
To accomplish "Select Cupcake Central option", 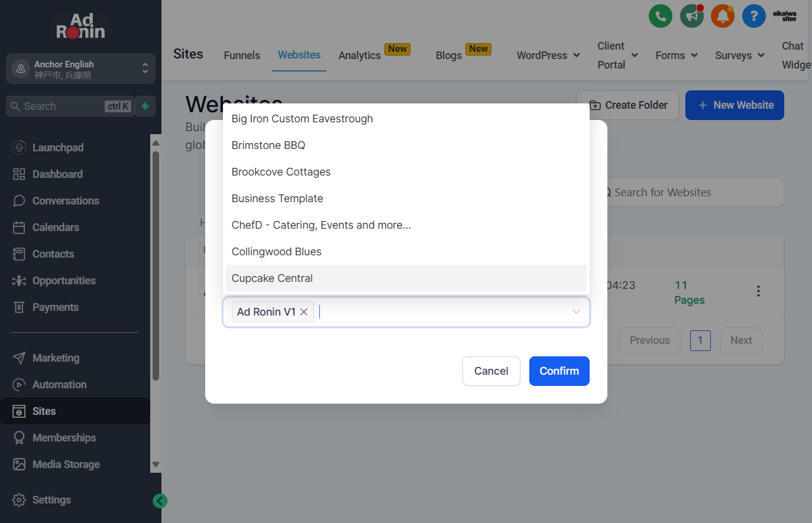I will click(x=406, y=278).
